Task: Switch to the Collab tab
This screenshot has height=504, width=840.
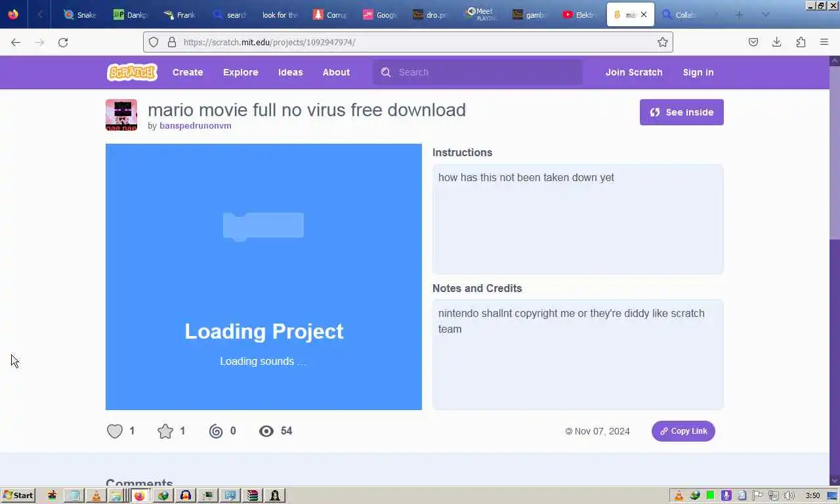Action: click(680, 14)
